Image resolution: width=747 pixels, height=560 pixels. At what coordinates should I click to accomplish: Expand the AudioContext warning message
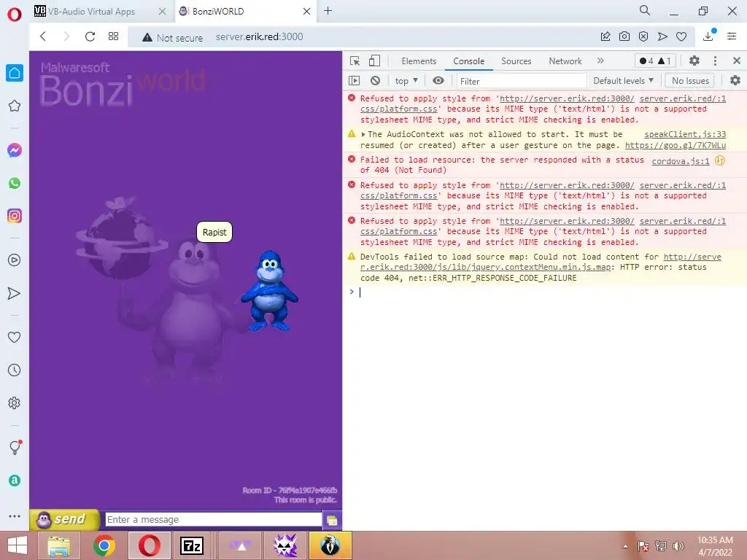coord(363,135)
